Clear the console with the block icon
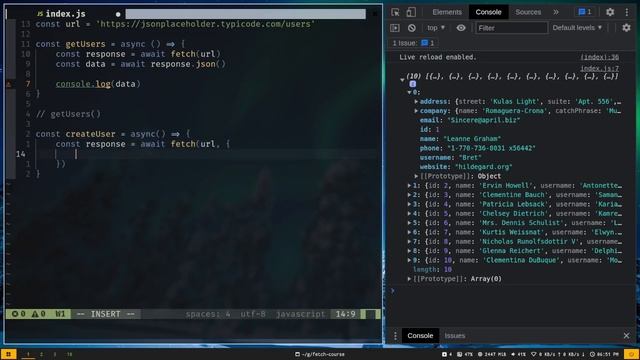Screen dimensions: 640x360 click(411, 28)
